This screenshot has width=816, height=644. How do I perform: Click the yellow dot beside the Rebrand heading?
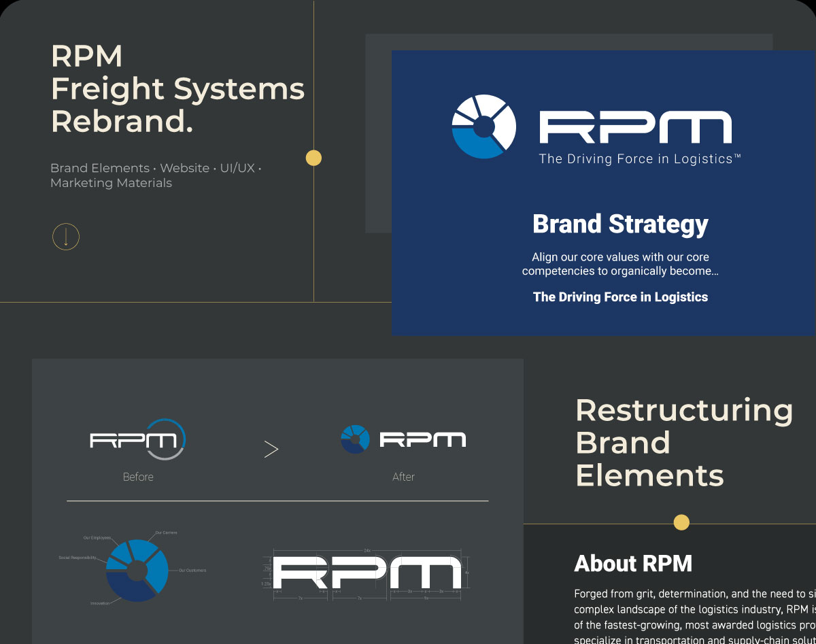[x=313, y=158]
